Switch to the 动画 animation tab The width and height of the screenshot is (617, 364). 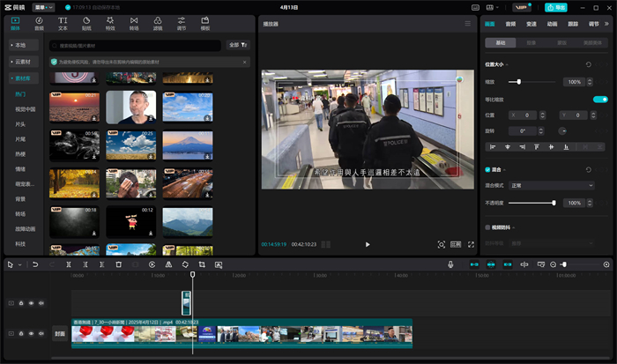552,24
